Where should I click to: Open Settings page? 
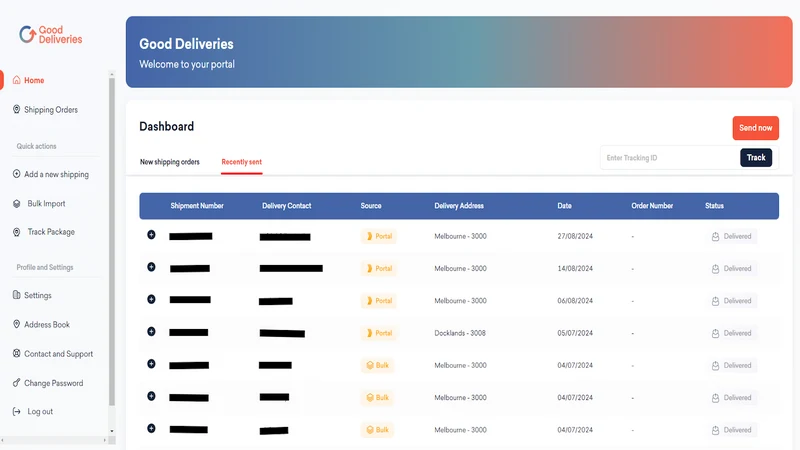[x=38, y=295]
